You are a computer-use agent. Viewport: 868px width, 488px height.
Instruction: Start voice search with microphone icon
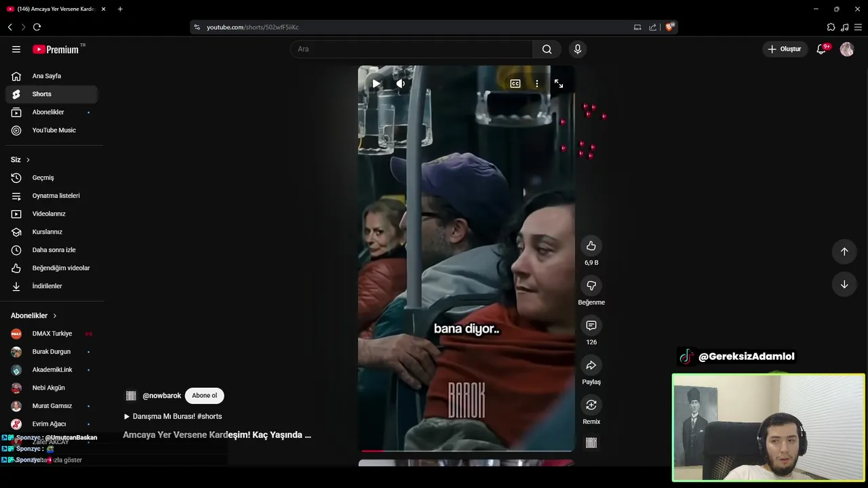pos(577,49)
